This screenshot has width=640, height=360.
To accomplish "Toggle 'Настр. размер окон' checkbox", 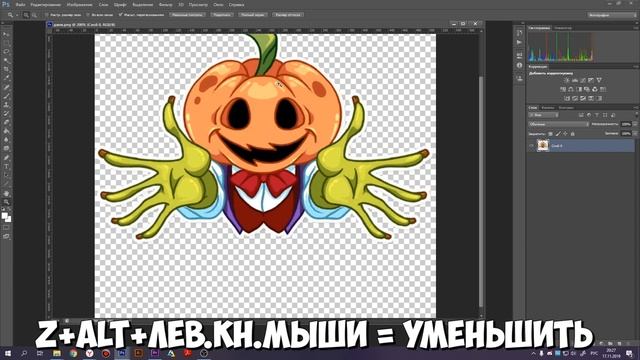I will [47, 15].
